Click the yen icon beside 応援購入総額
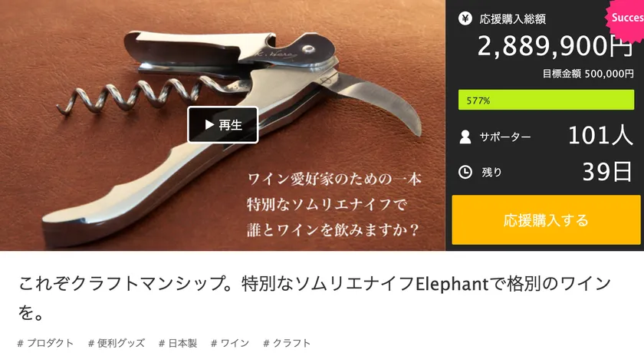 coord(465,18)
